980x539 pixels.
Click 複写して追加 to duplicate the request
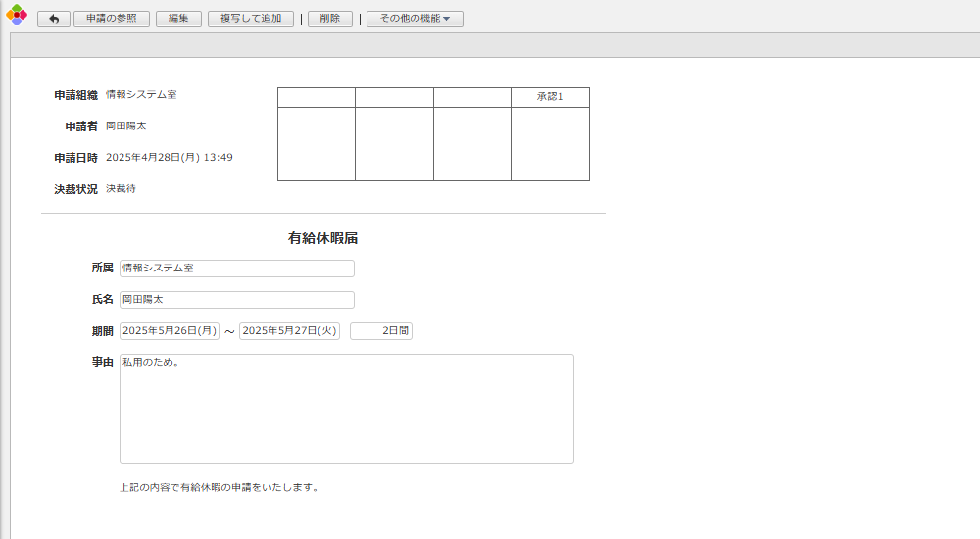coord(250,20)
